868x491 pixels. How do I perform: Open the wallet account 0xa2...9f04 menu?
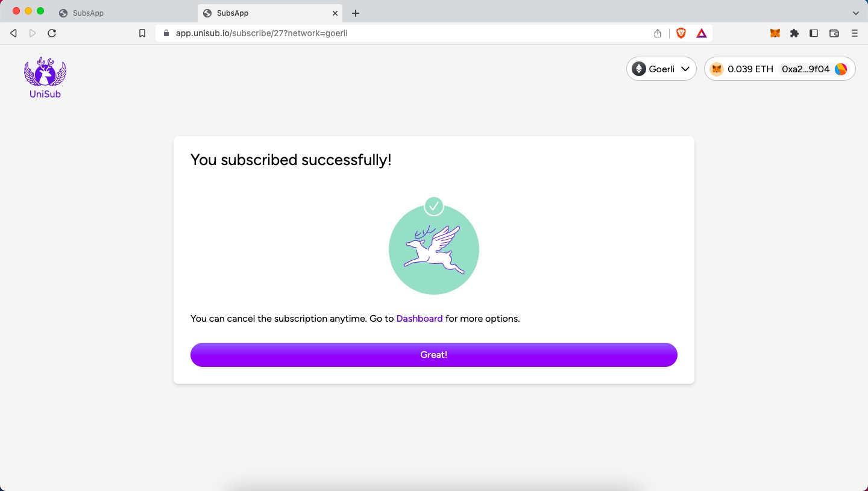(780, 69)
